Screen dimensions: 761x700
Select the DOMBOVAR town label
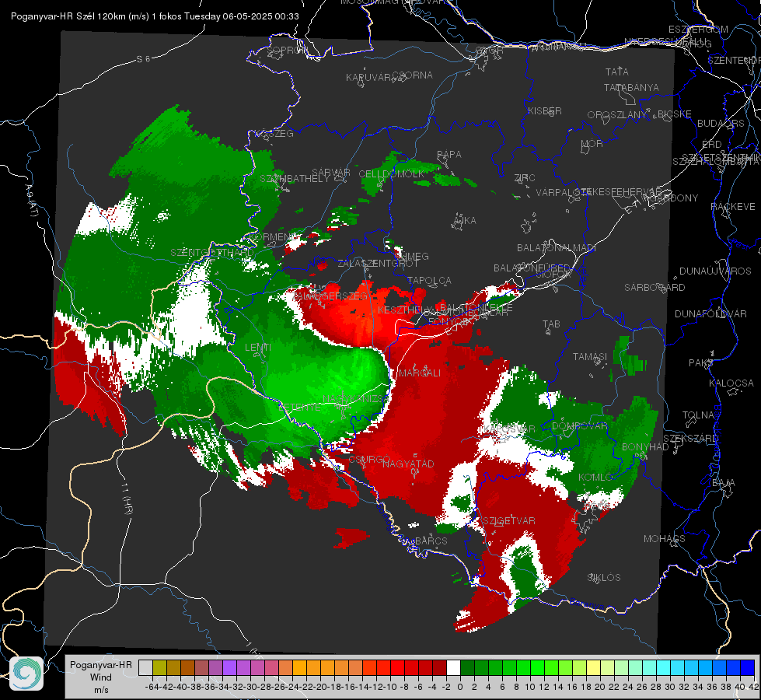click(579, 426)
